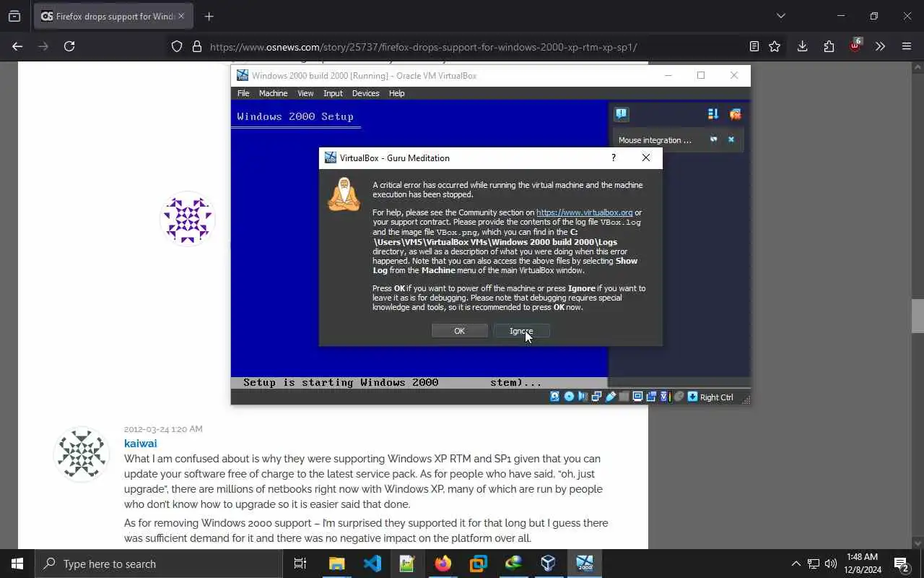Screen dimensions: 924x578
Task: Open the VirtualBox Input menu
Action: click(333, 93)
